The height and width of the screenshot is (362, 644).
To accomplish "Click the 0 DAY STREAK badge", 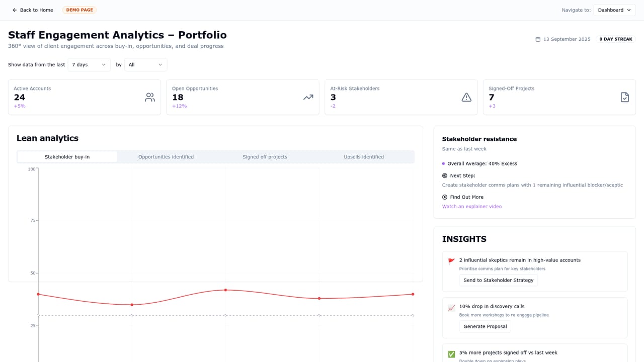I will (x=616, y=39).
